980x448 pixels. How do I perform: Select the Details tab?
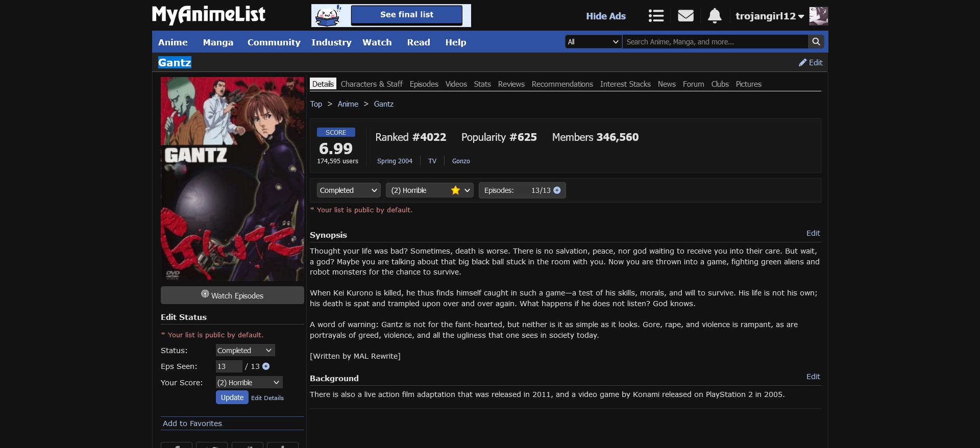[323, 84]
